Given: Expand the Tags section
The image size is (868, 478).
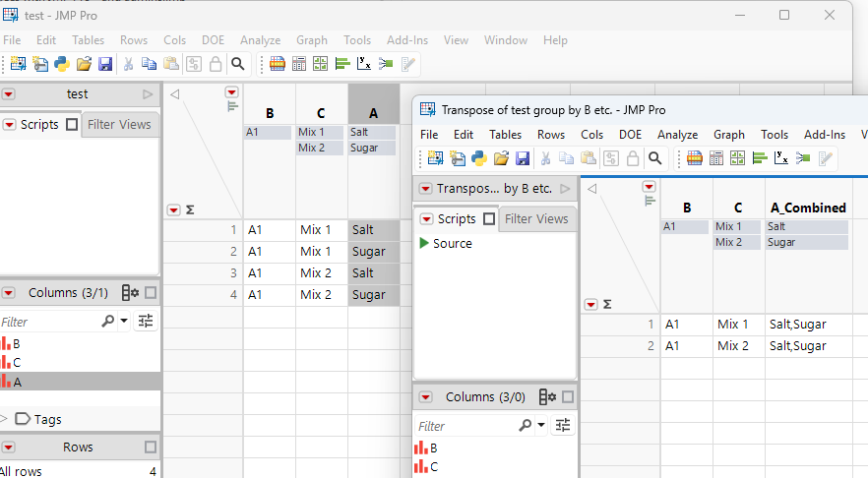Looking at the screenshot, I should (4, 419).
